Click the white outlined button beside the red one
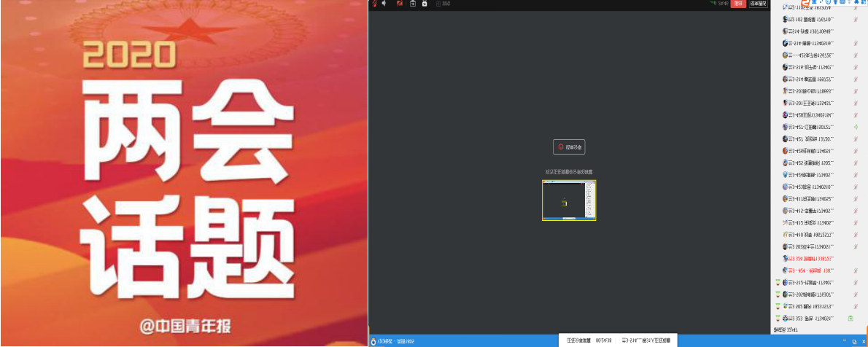868x347 pixels. point(759,4)
